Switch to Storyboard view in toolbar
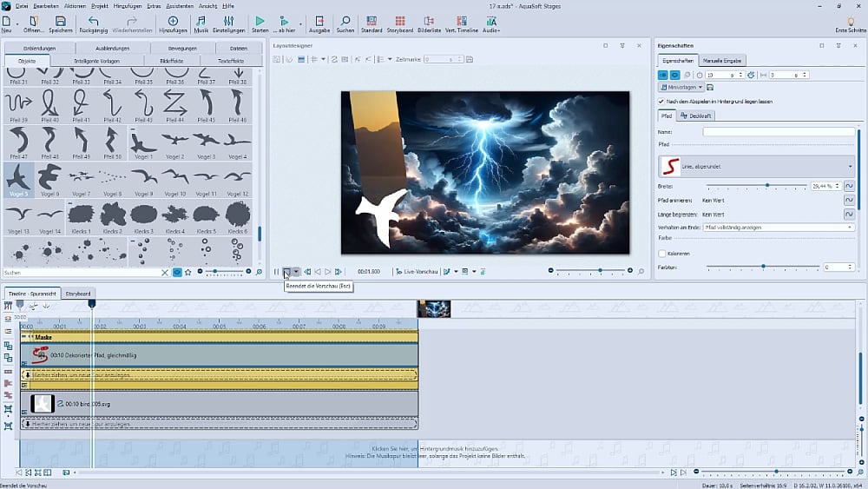 (399, 21)
